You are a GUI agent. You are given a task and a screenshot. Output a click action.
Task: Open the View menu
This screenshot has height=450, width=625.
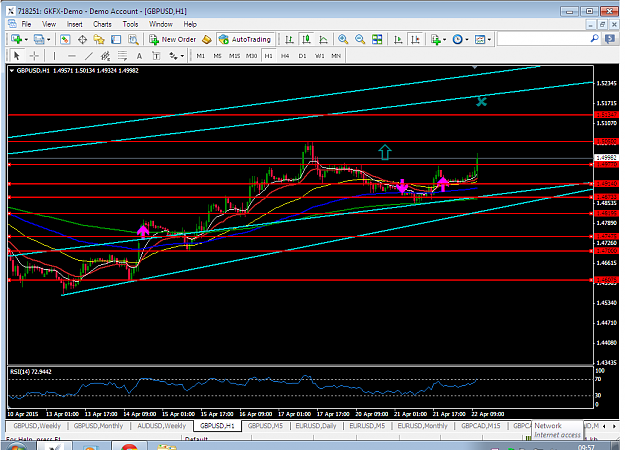click(49, 24)
